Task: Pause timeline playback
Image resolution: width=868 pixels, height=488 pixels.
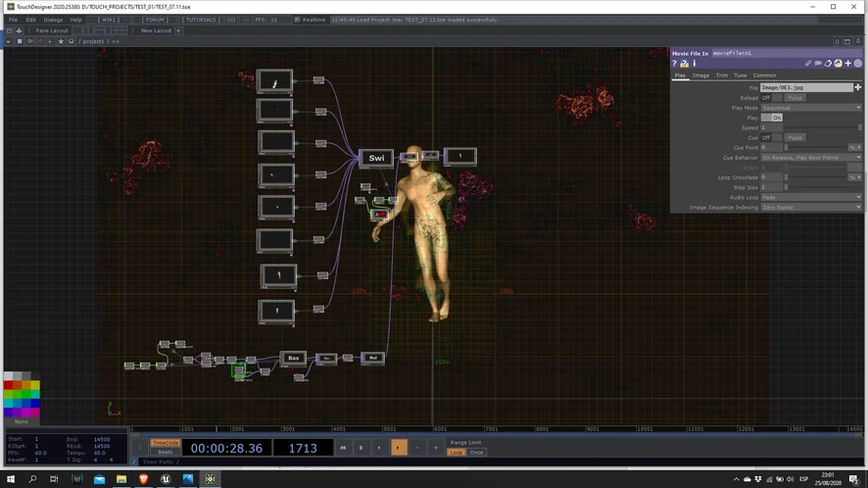Action: pyautogui.click(x=362, y=447)
